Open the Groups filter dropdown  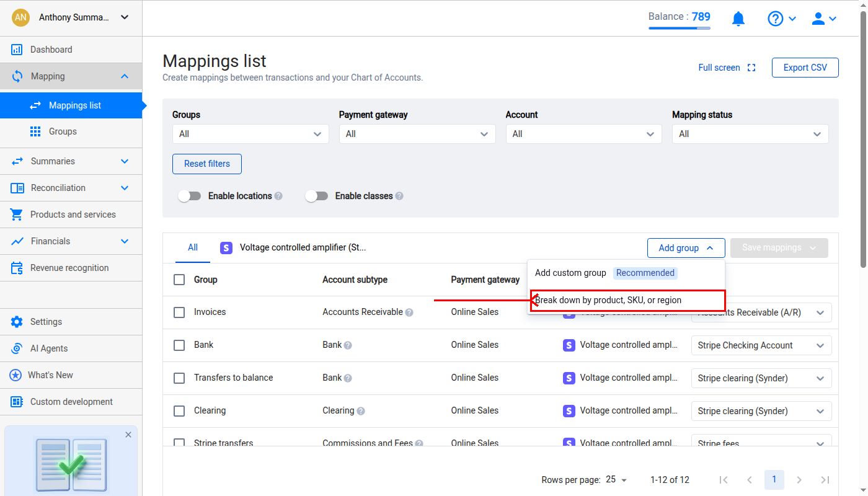point(250,134)
